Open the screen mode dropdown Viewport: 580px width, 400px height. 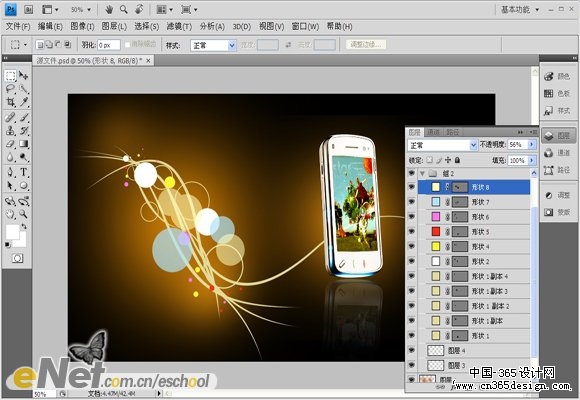[189, 10]
